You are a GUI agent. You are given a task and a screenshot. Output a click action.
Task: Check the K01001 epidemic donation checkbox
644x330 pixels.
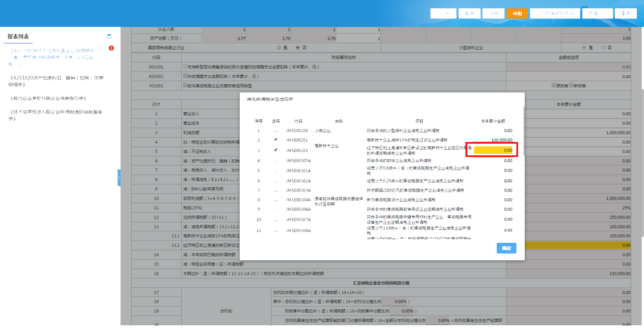coord(186,67)
